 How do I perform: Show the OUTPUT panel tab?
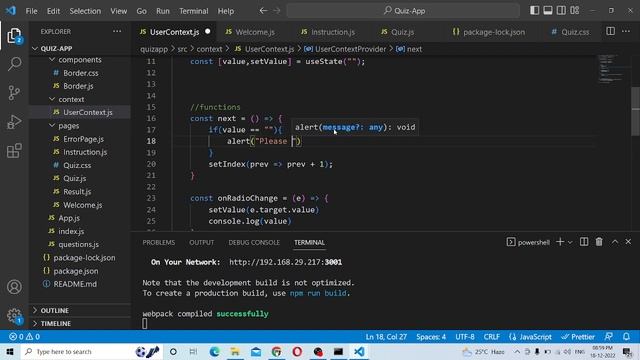pos(202,242)
